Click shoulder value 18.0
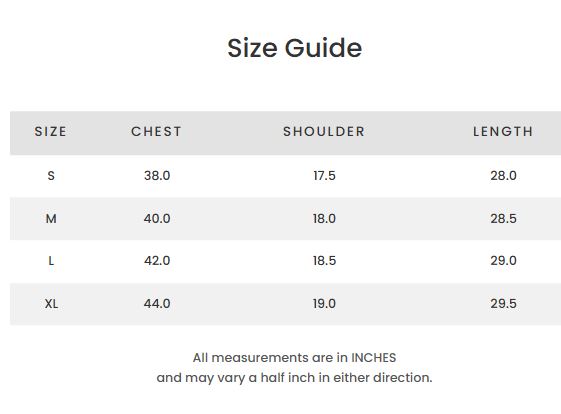This screenshot has width=561, height=414. tap(325, 218)
